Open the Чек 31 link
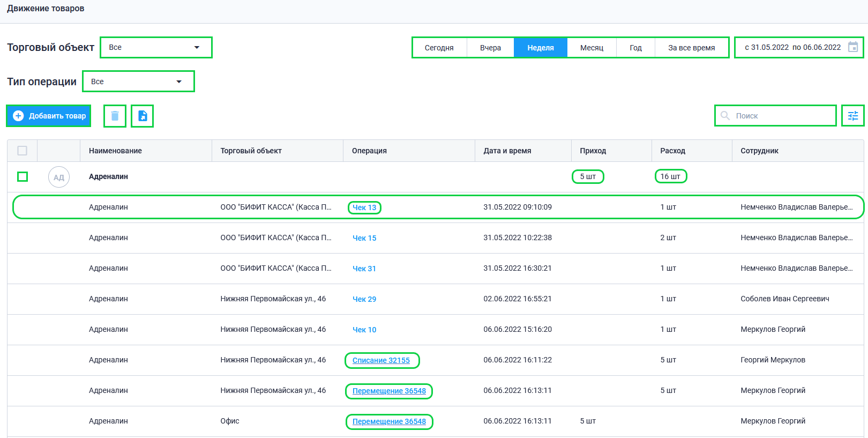 (x=364, y=269)
